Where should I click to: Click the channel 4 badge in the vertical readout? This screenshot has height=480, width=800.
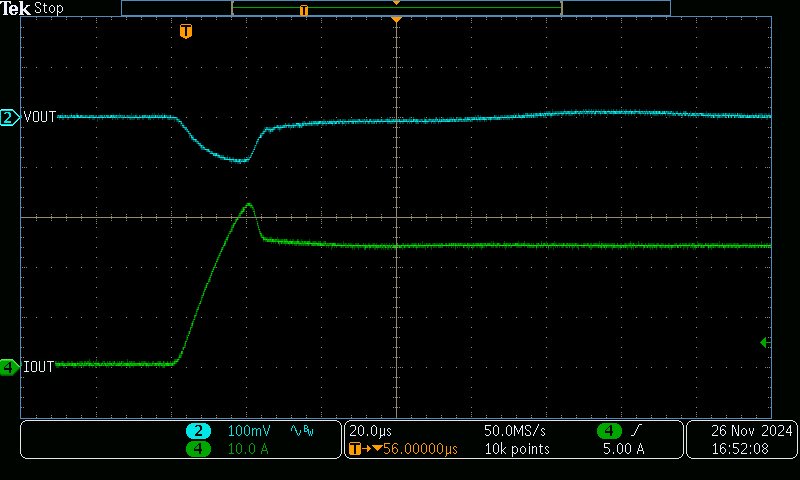[x=198, y=449]
